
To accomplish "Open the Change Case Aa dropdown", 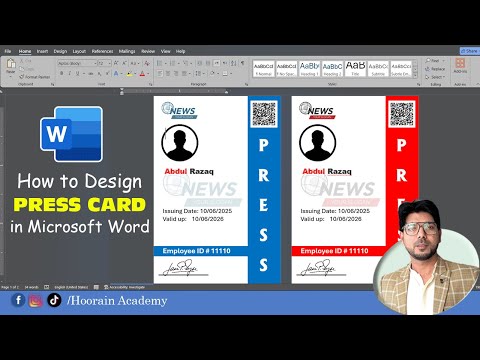I will coord(134,63).
